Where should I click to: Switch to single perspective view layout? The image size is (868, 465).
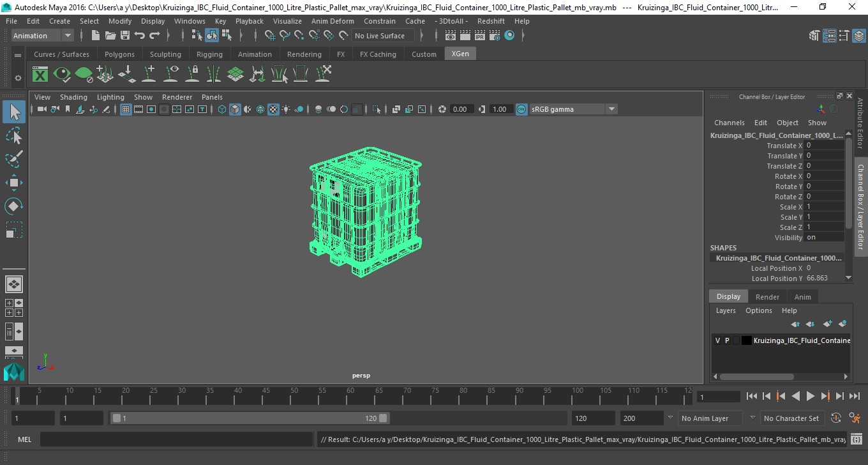point(14,284)
